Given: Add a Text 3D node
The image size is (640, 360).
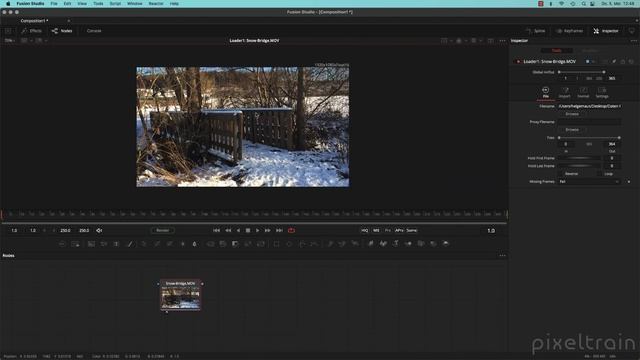Looking at the screenshot, I should (x=396, y=244).
